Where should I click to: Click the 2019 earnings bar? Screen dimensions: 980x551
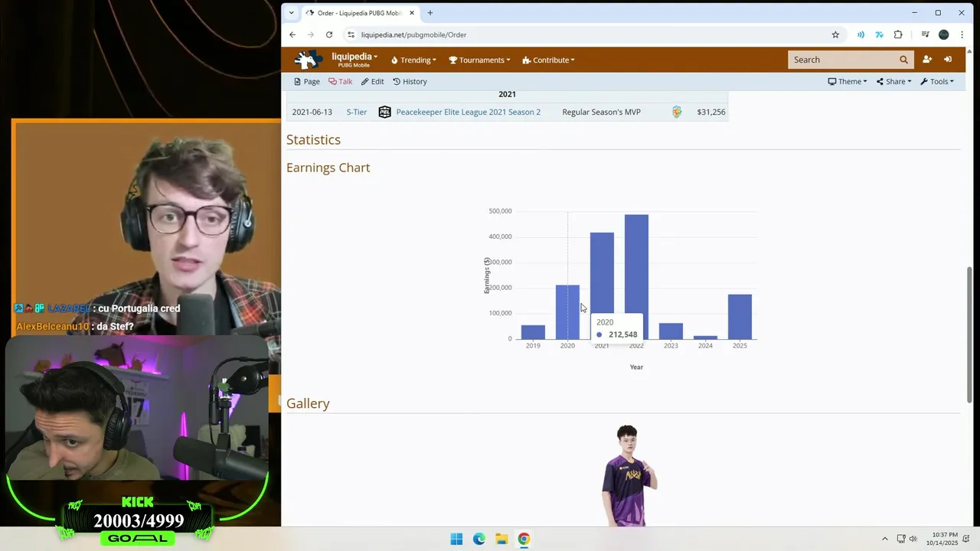(x=533, y=332)
